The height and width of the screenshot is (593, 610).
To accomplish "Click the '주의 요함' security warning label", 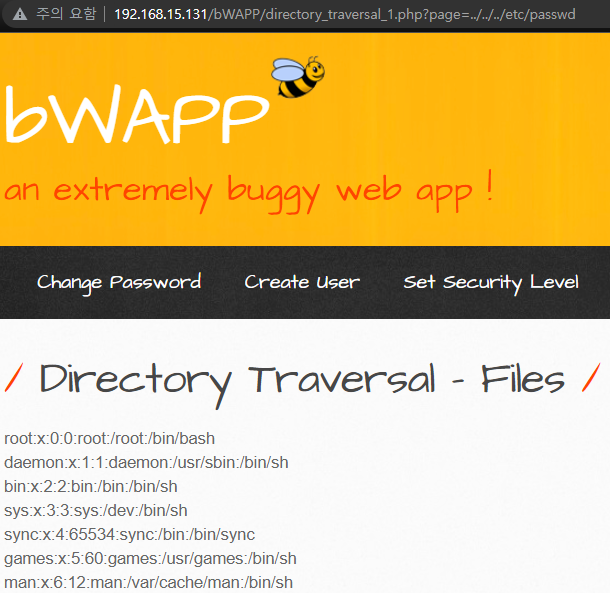I will pos(66,14).
